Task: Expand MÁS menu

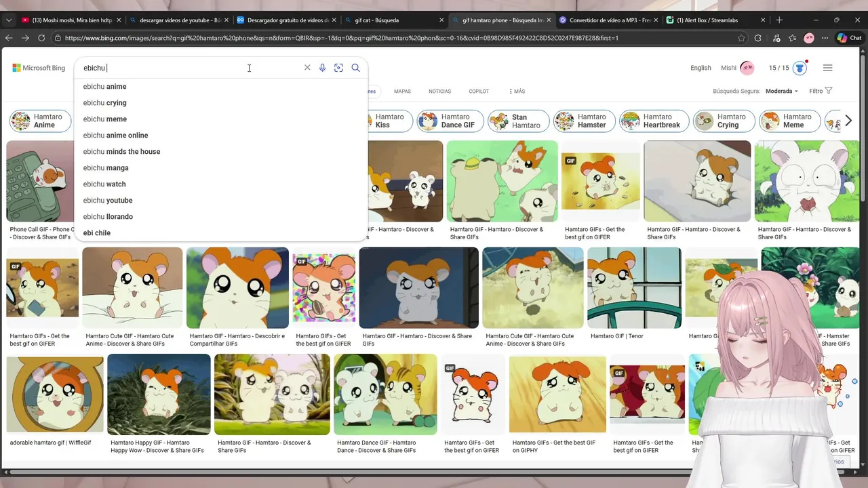Action: [x=517, y=91]
